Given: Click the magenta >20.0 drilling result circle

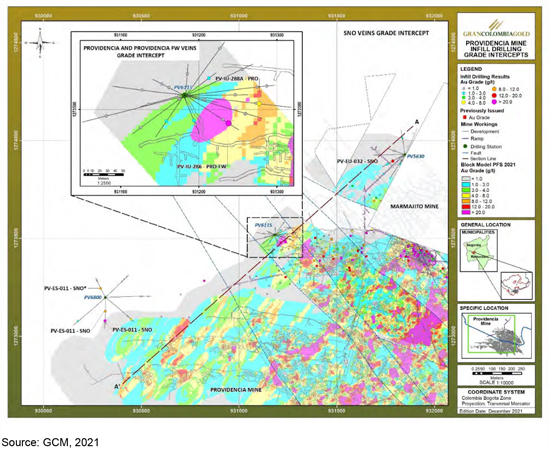Looking at the screenshot, I should (493, 102).
